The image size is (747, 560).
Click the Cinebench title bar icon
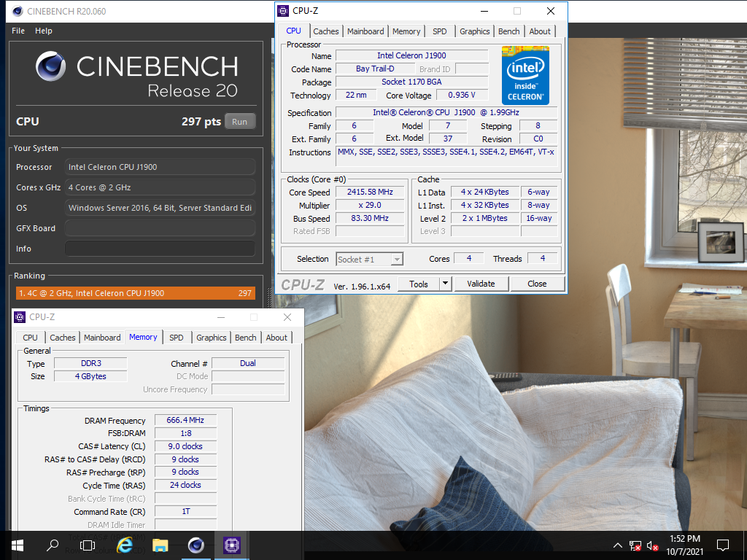18,11
